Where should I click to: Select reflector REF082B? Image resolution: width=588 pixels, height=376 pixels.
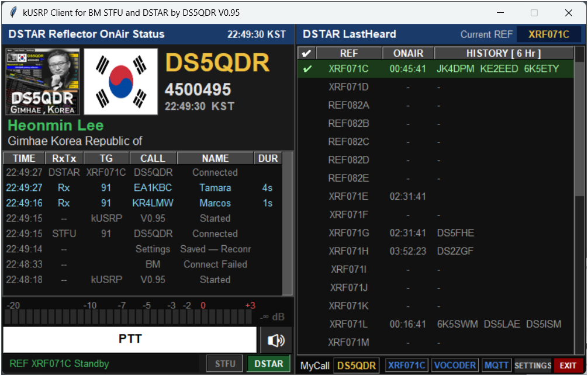coord(436,124)
